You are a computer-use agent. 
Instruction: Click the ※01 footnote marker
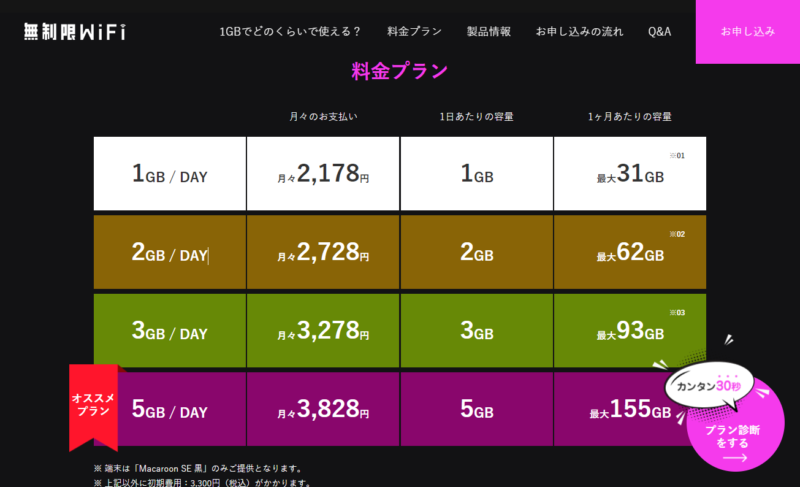pos(677,156)
